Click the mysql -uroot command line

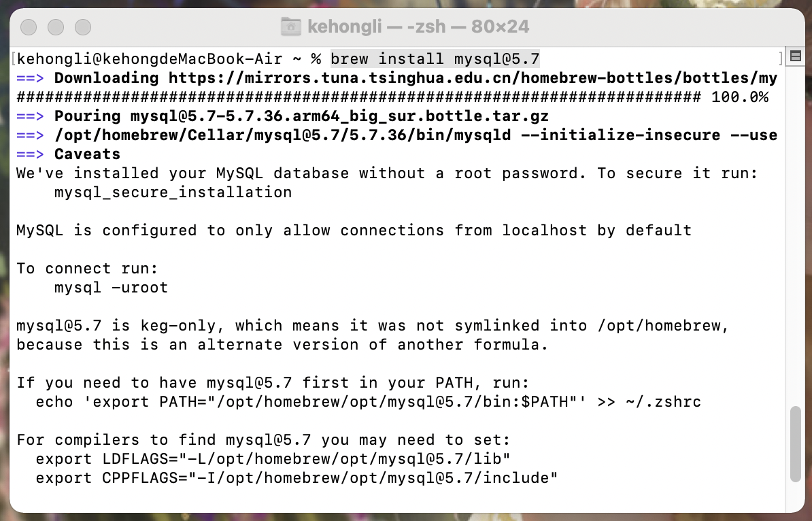112,288
